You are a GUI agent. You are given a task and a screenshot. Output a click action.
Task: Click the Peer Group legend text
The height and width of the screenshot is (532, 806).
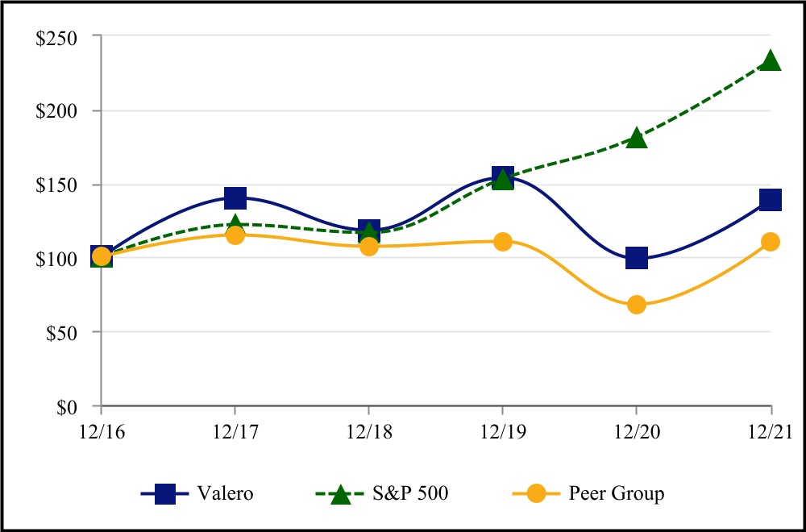click(616, 493)
